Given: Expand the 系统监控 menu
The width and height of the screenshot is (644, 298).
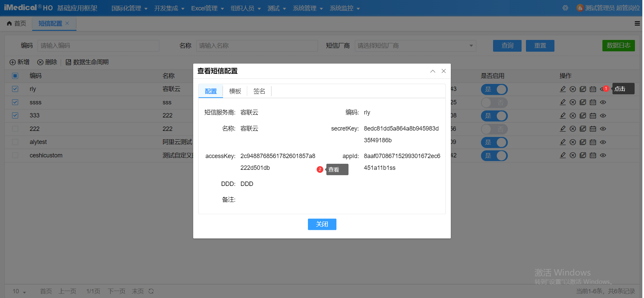Looking at the screenshot, I should point(345,8).
